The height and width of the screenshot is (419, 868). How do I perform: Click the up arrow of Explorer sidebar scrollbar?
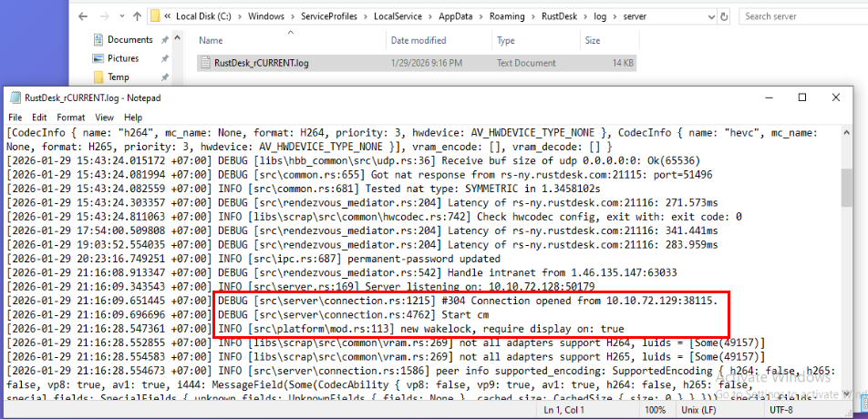pos(178,39)
